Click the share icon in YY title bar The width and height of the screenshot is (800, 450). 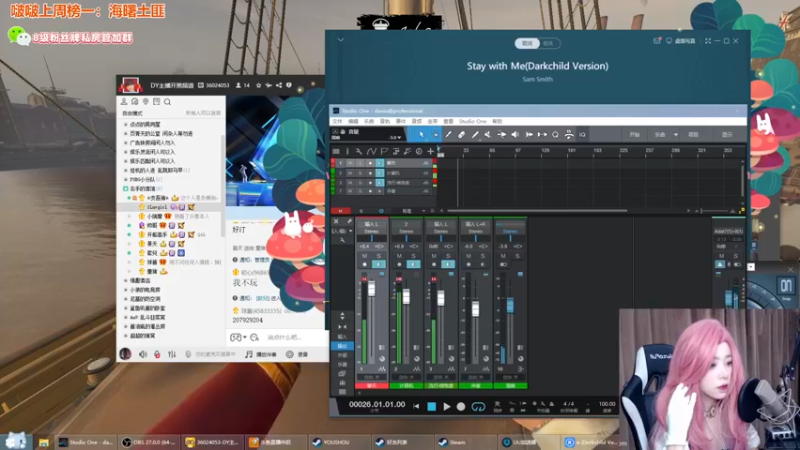coord(279,85)
